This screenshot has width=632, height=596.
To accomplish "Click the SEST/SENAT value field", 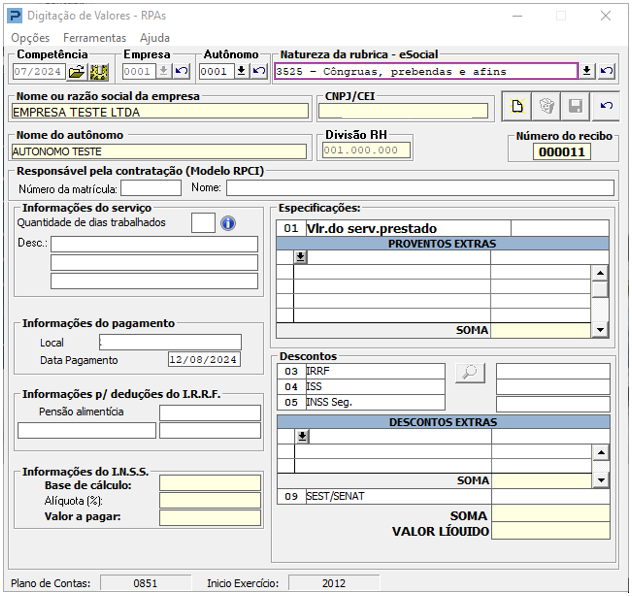I will (551, 496).
